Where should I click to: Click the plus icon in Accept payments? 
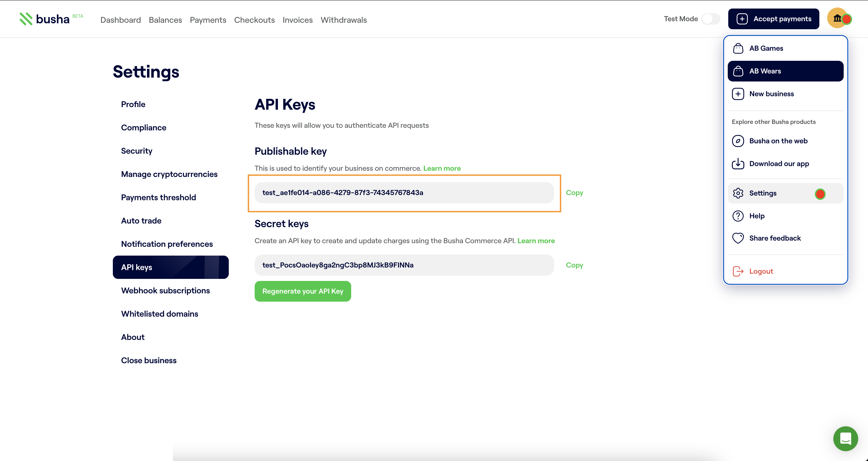pyautogui.click(x=742, y=19)
